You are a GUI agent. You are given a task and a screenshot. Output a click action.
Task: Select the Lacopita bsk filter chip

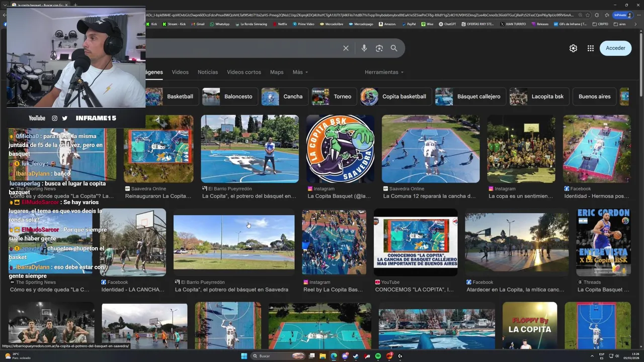pos(539,97)
